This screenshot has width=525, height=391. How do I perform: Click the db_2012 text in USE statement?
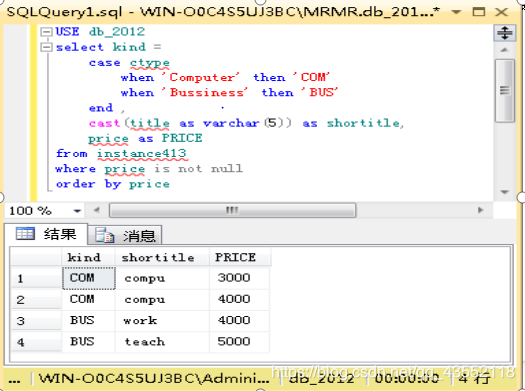(117, 32)
